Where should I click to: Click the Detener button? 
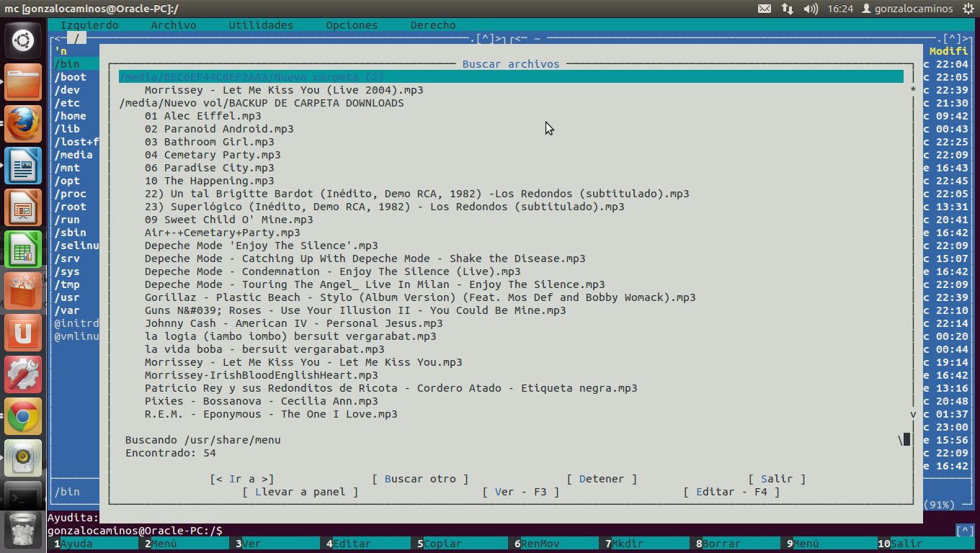point(602,479)
